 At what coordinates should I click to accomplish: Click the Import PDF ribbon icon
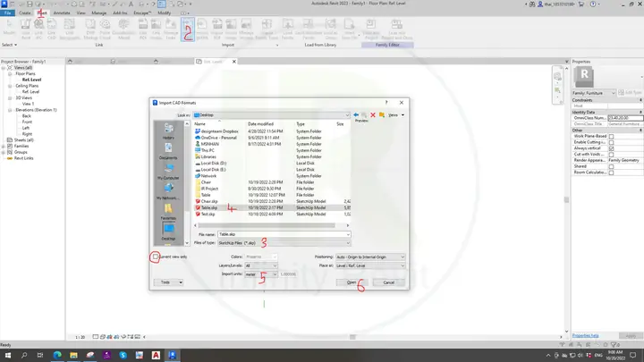point(216,29)
